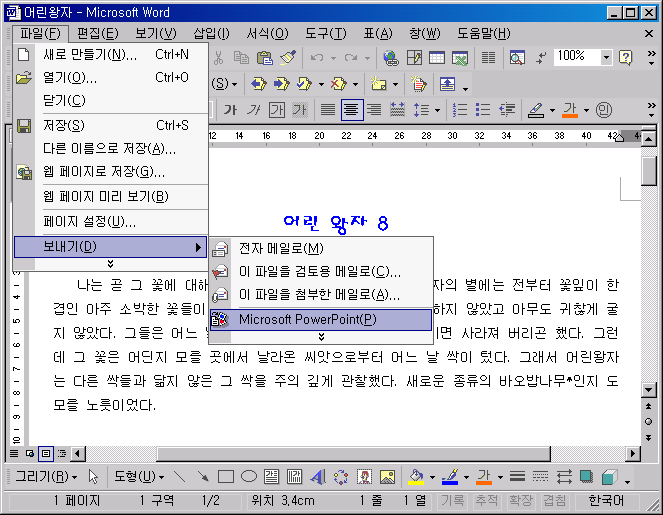Click the horizontal scrollbar right arrow

pyautogui.click(x=633, y=454)
